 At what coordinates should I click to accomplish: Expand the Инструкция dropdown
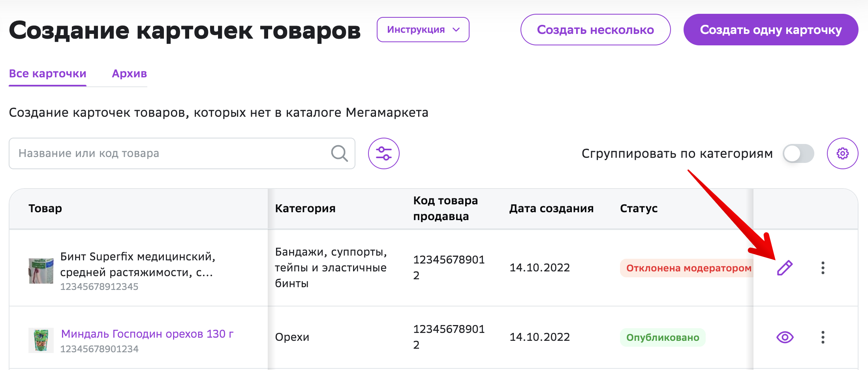(423, 30)
